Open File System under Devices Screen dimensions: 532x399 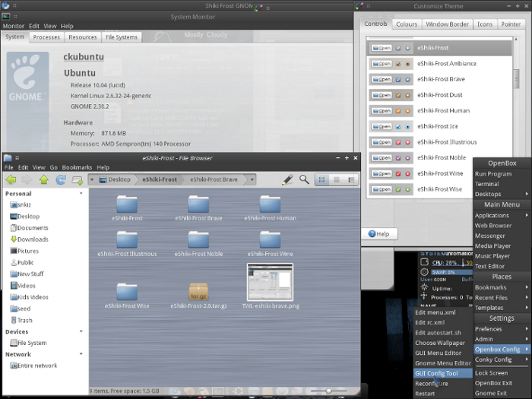click(x=29, y=343)
